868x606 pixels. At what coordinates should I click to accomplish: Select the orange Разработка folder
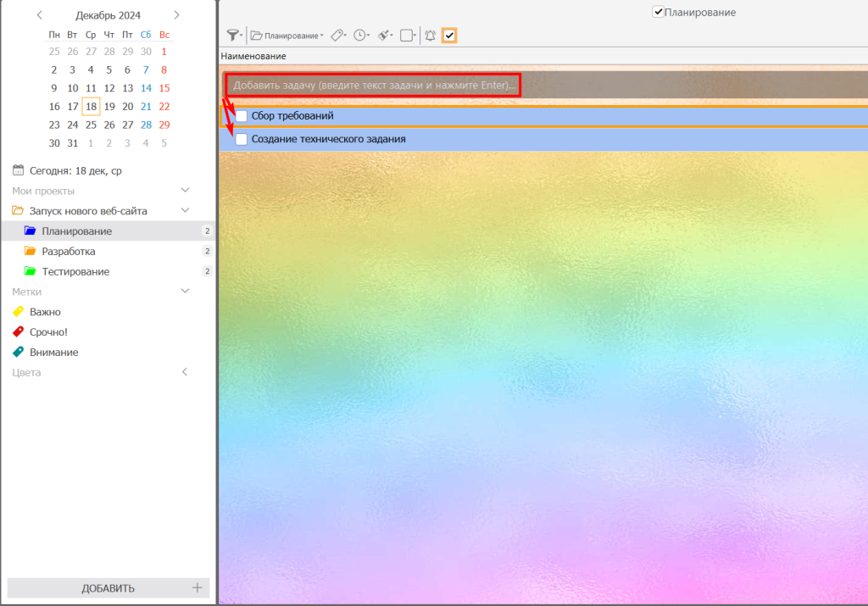pyautogui.click(x=68, y=252)
